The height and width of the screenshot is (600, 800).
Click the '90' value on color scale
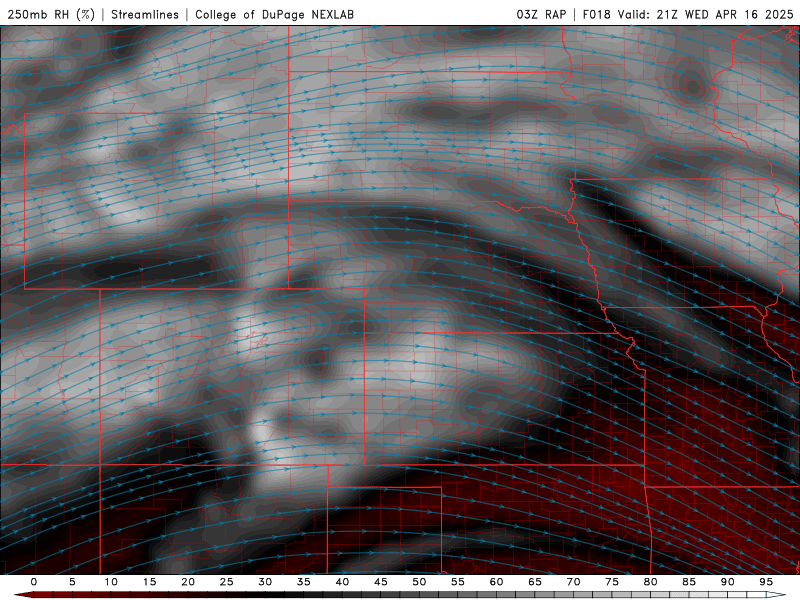[x=727, y=582]
